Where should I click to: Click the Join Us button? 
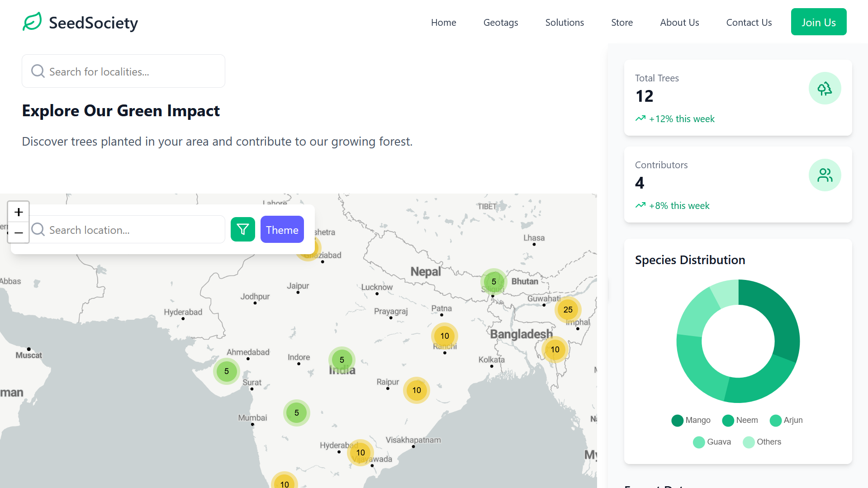pyautogui.click(x=818, y=21)
